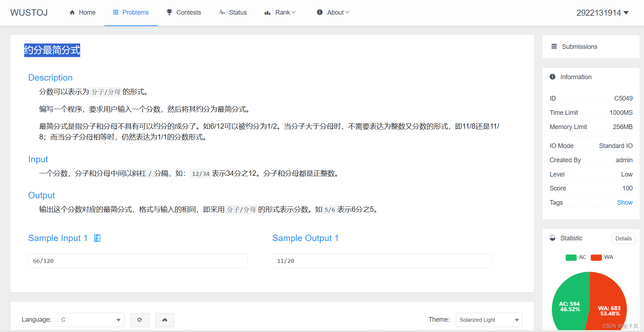Expand the Rank dropdown menu

tap(280, 12)
